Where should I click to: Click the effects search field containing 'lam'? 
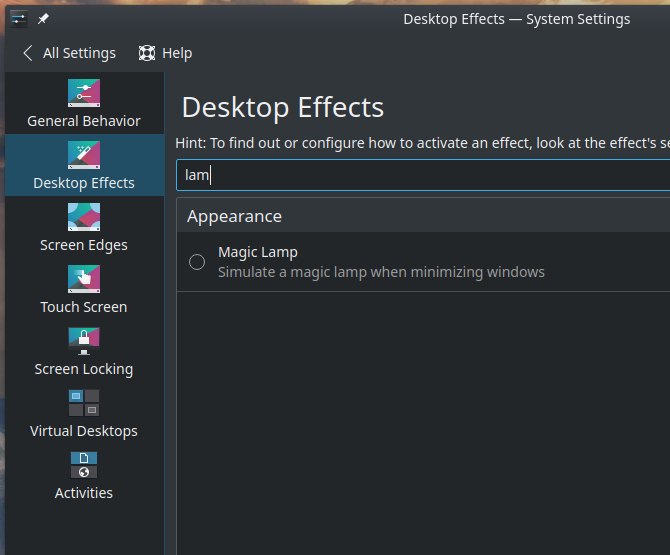pyautogui.click(x=423, y=175)
